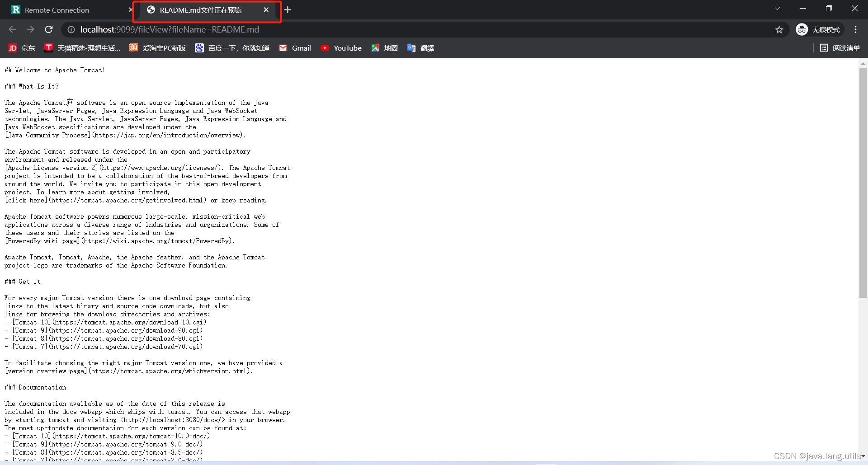
Task: Go forward to the next page
Action: (x=30, y=29)
